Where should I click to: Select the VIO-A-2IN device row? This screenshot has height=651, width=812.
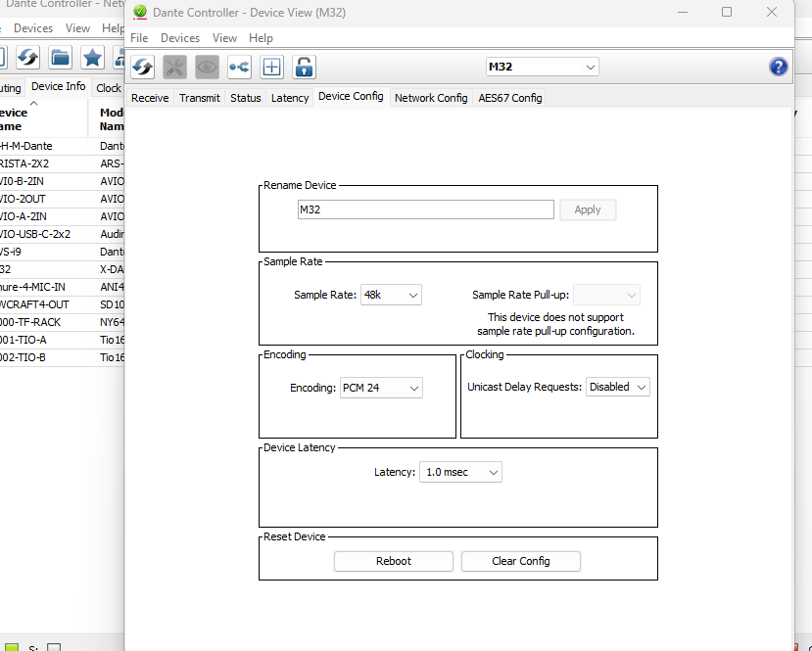tap(62, 216)
